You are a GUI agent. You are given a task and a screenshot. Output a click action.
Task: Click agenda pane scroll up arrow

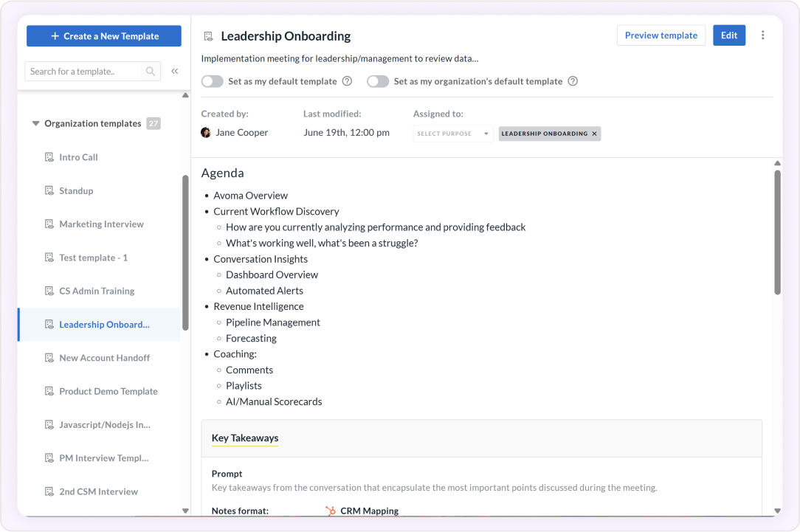point(777,163)
